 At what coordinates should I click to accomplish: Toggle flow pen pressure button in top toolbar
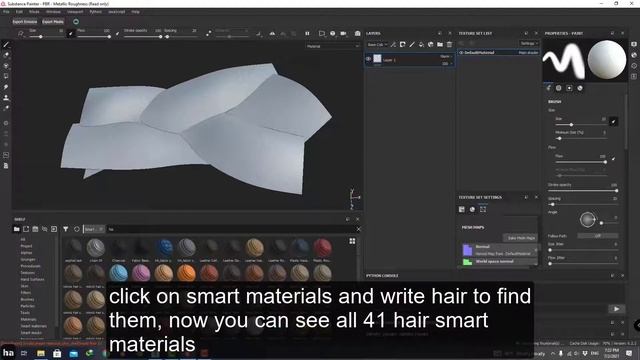pos(118,34)
